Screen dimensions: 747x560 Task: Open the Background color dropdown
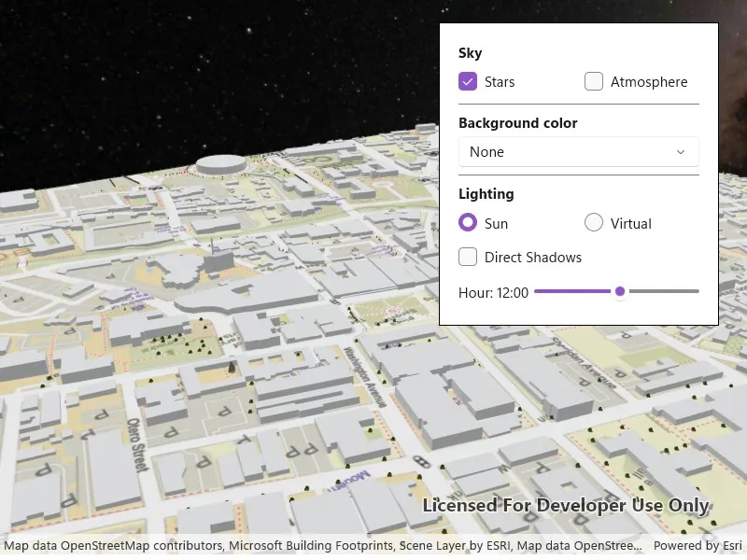(x=578, y=152)
